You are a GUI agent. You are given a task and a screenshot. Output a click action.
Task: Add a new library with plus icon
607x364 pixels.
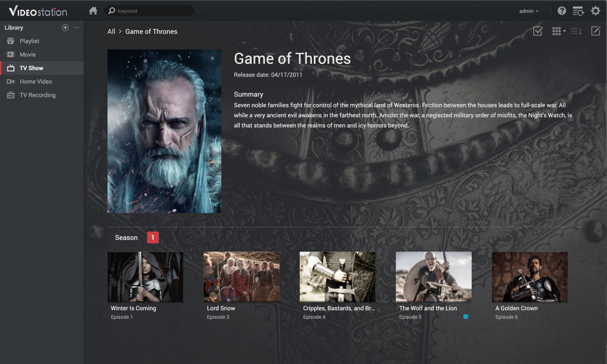[65, 28]
